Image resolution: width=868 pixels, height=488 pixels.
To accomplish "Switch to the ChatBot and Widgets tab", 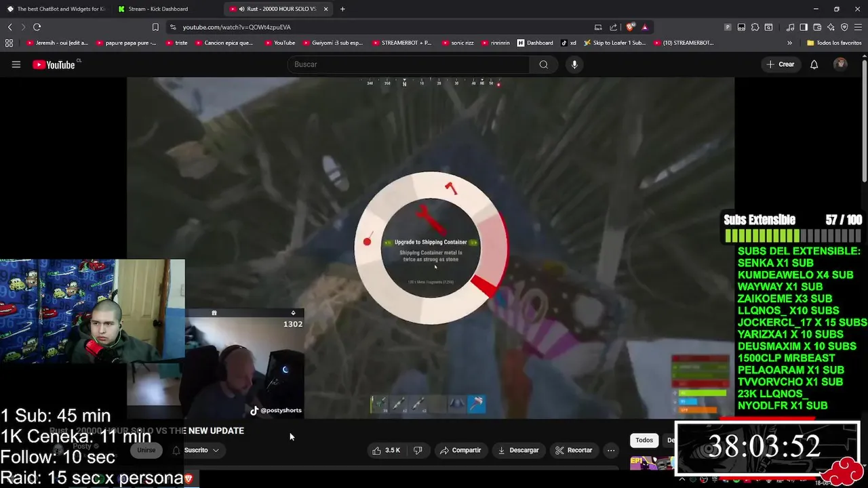I will (56, 9).
